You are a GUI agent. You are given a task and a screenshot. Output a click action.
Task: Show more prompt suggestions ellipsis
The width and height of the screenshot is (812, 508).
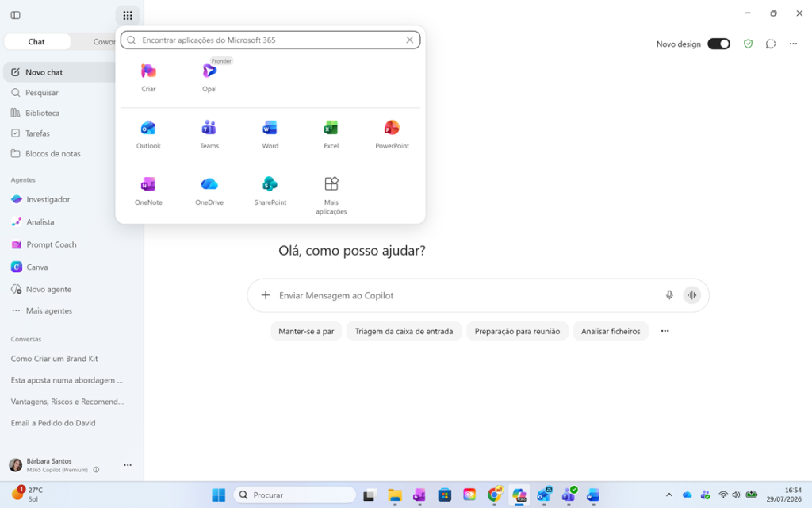[x=665, y=331]
